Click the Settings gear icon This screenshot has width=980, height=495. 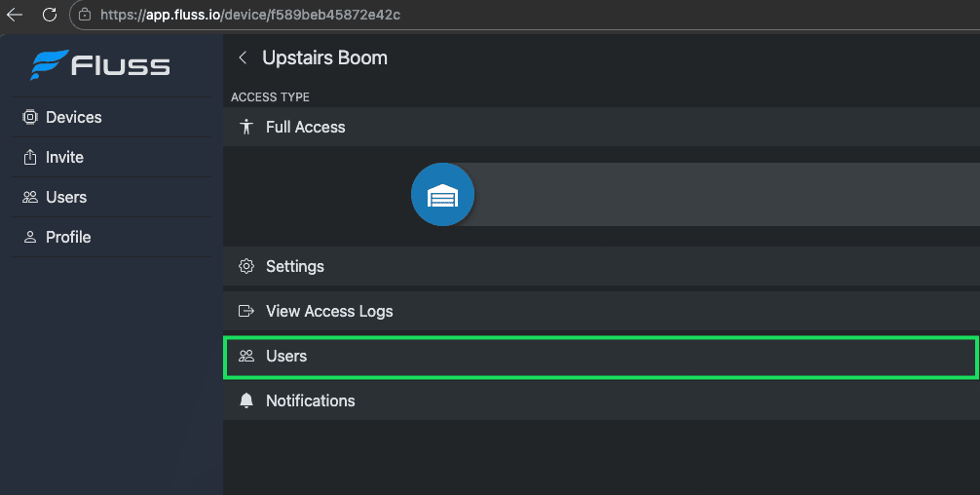pyautogui.click(x=246, y=266)
